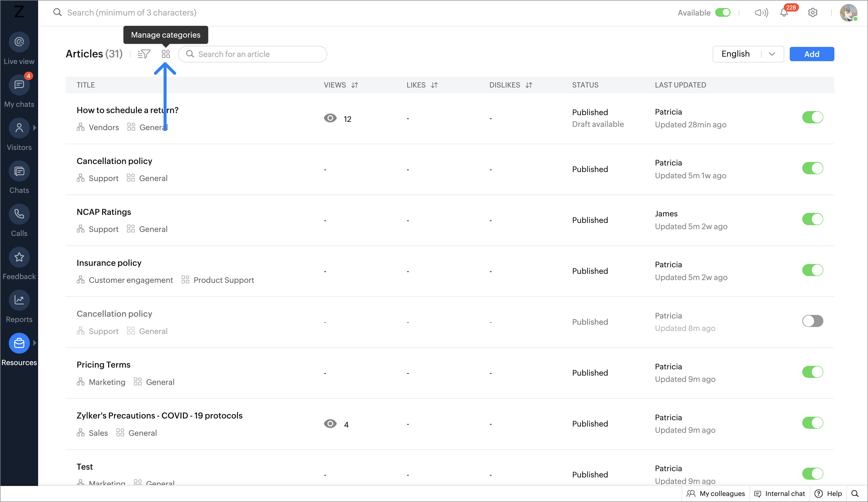Click the articles filter icon
The width and height of the screenshot is (868, 502).
[144, 54]
